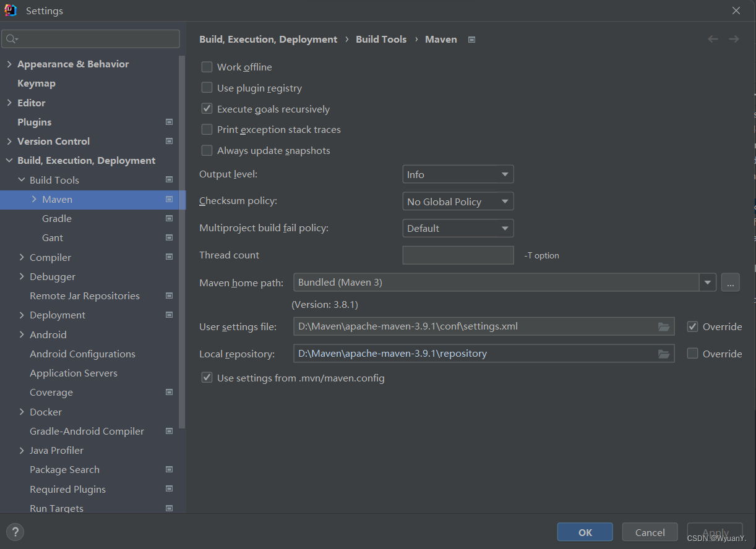Enable Always update snapshots
This screenshot has width=756, height=549.
point(207,150)
